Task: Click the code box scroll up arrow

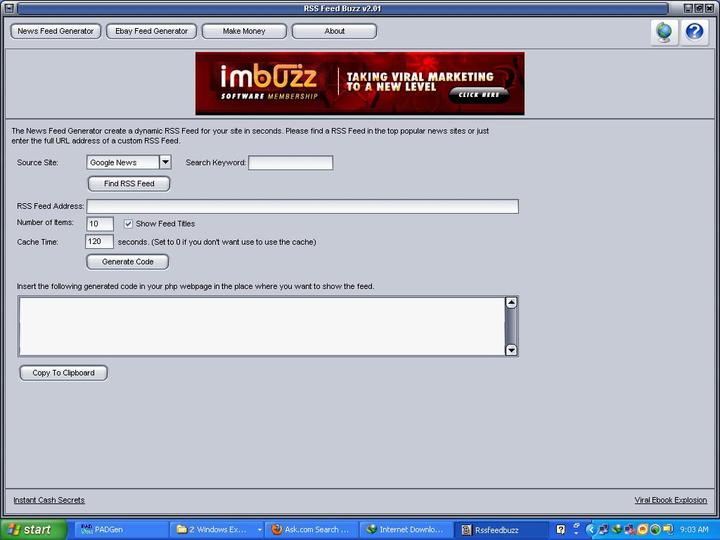Action: 511,303
